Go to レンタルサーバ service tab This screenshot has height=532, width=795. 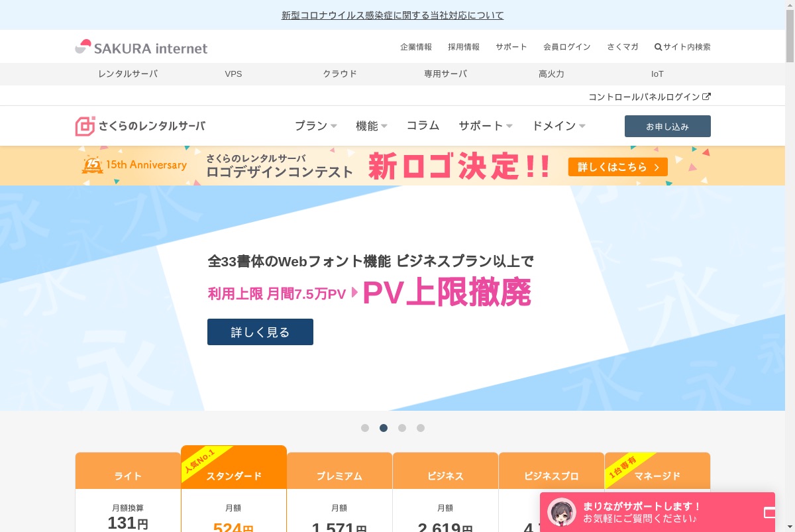(128, 74)
